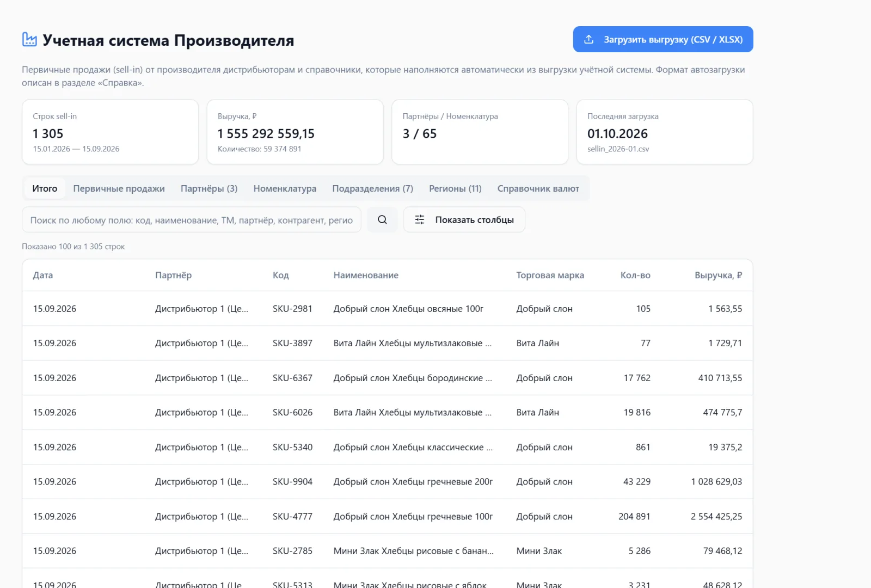This screenshot has width=871, height=588.
Task: Click the Выручка, ₽ column header
Action: [718, 275]
